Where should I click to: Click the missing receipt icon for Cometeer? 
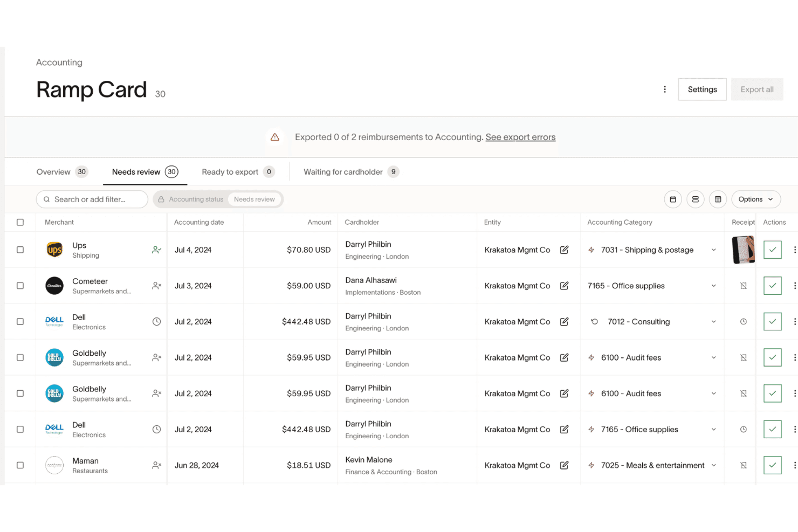tap(744, 286)
